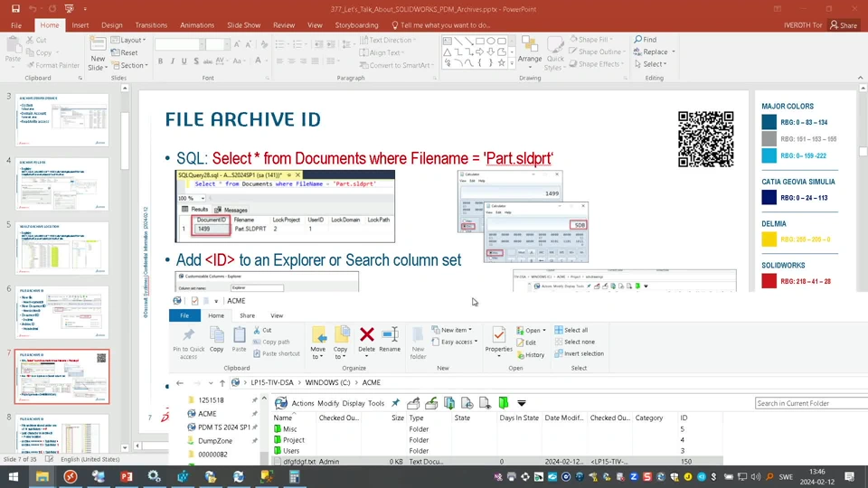This screenshot has height=488, width=868.
Task: Open the Layout dropdown
Action: point(128,40)
